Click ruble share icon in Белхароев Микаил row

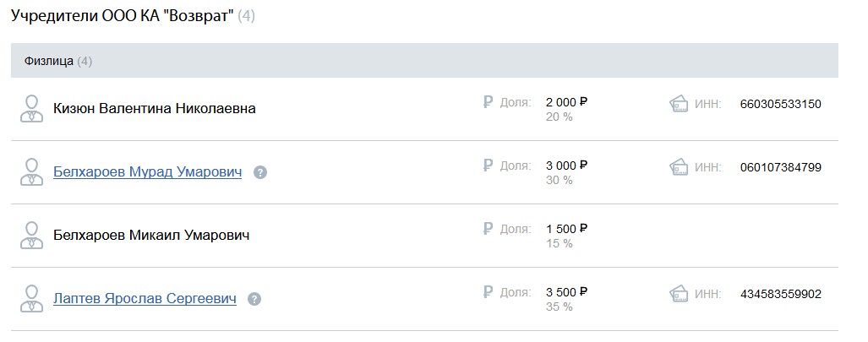click(x=488, y=229)
